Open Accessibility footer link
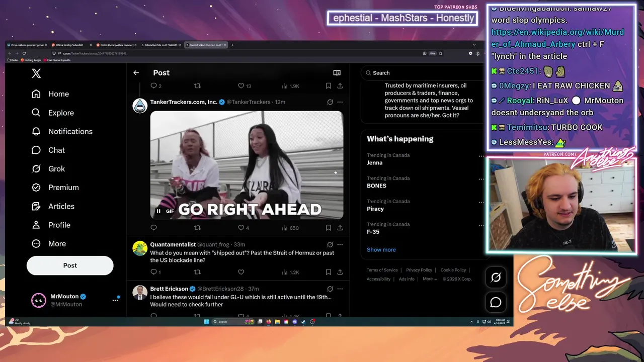644x362 pixels. [x=378, y=279]
